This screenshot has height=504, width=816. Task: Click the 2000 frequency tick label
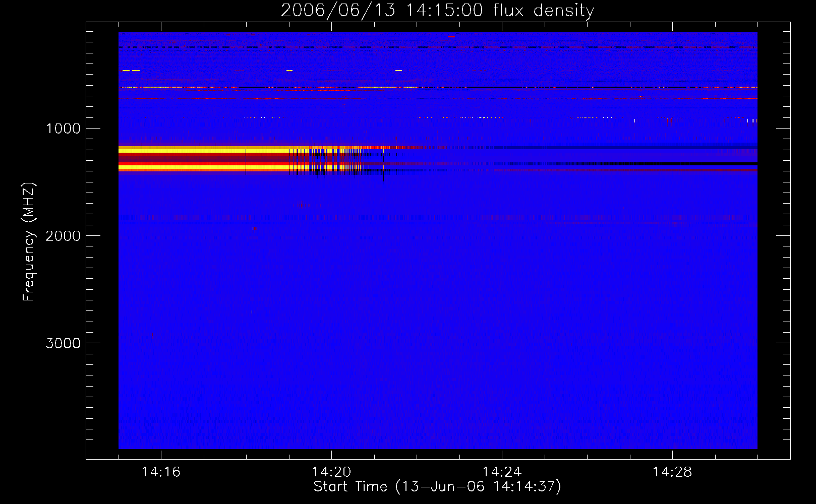(x=63, y=236)
